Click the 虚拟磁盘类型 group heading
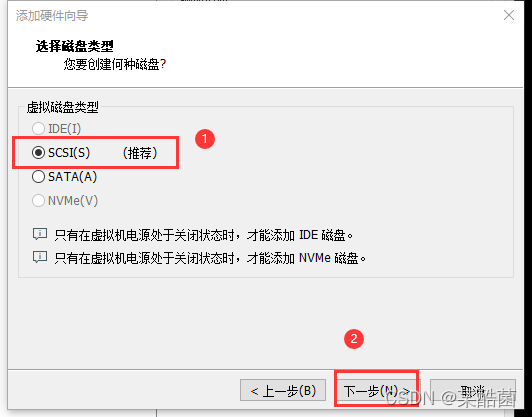The width and height of the screenshot is (532, 417). (x=63, y=107)
